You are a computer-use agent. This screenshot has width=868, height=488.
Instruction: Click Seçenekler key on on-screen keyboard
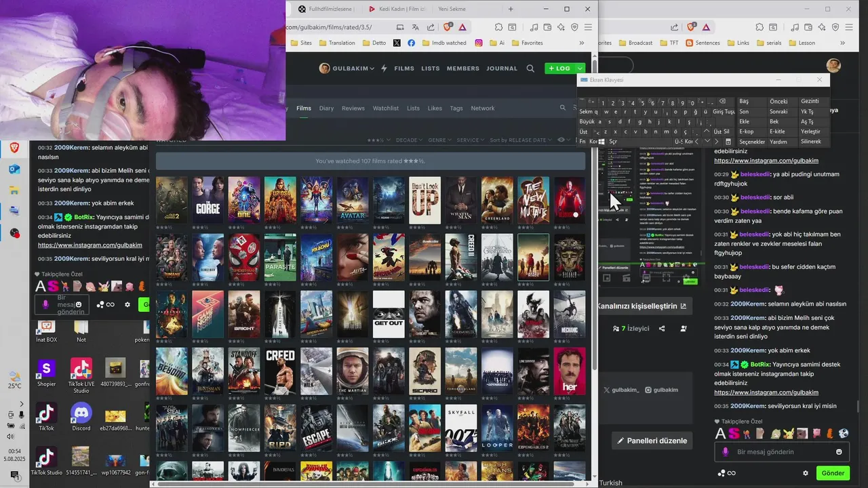click(751, 142)
